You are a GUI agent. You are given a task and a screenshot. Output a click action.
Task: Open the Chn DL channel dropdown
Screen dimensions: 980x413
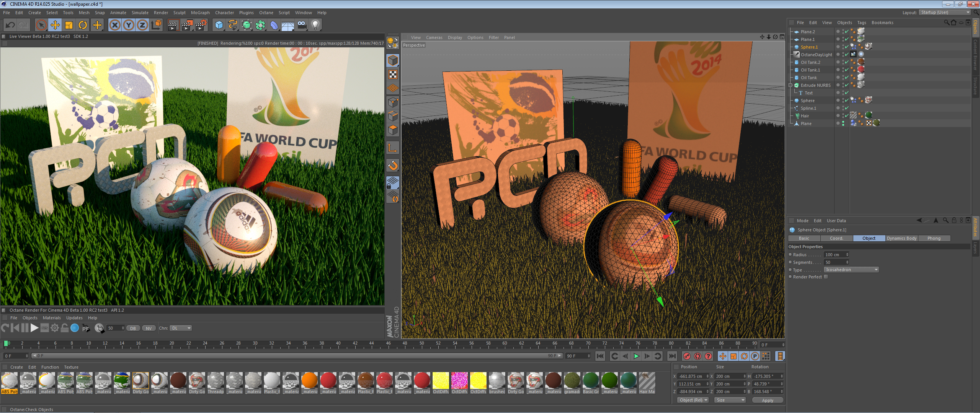[181, 328]
